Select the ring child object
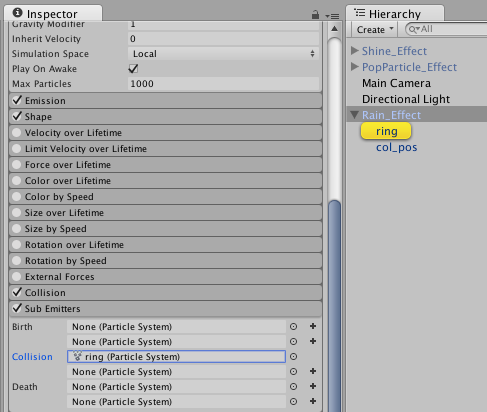This screenshot has width=487, height=412. point(386,131)
